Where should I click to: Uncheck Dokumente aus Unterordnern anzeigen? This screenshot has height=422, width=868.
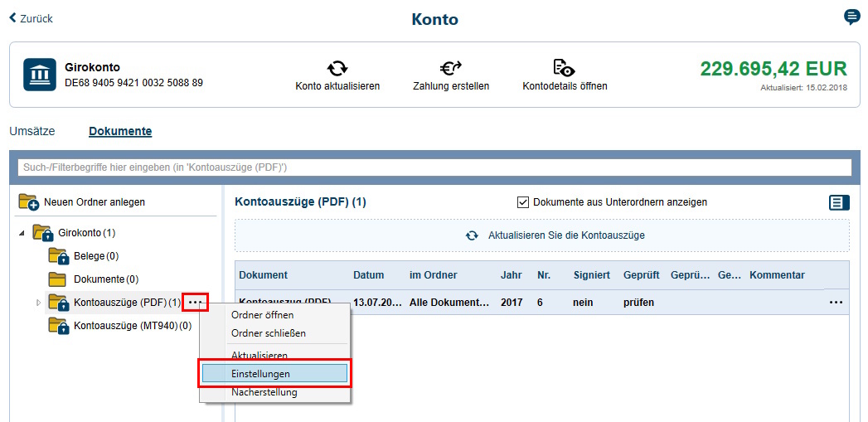523,202
